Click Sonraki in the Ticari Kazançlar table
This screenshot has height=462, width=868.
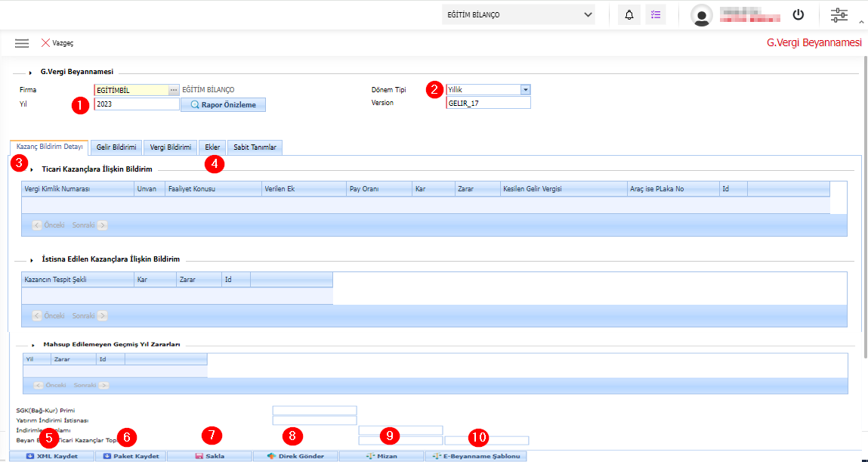pos(89,225)
